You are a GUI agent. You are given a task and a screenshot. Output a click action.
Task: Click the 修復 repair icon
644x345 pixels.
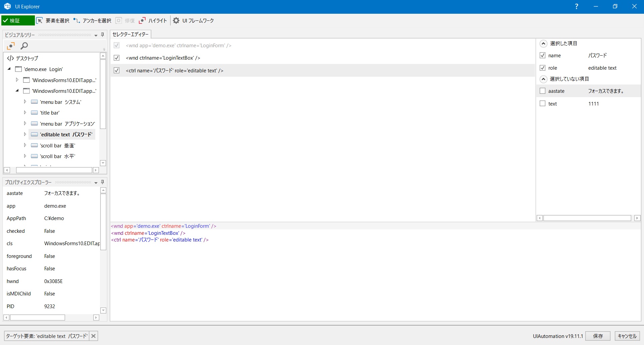pyautogui.click(x=118, y=20)
